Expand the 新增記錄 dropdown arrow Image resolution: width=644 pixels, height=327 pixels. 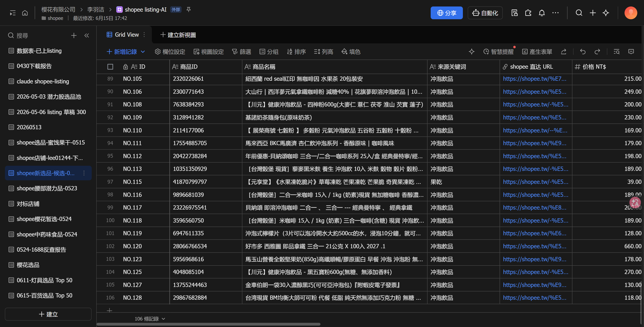coord(143,52)
